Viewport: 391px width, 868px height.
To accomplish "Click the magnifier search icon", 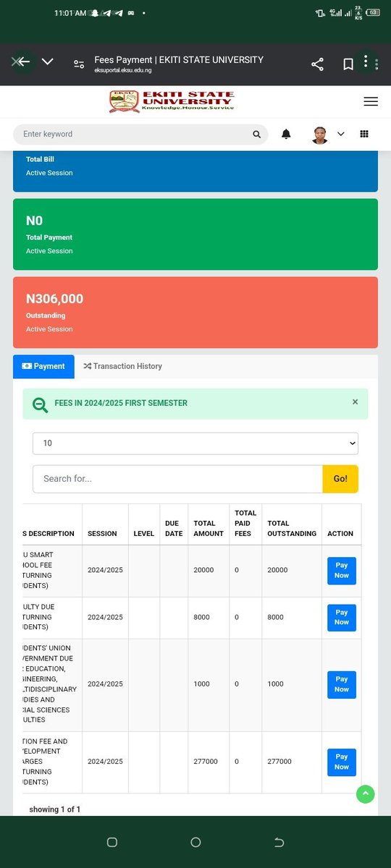I will 256,135.
